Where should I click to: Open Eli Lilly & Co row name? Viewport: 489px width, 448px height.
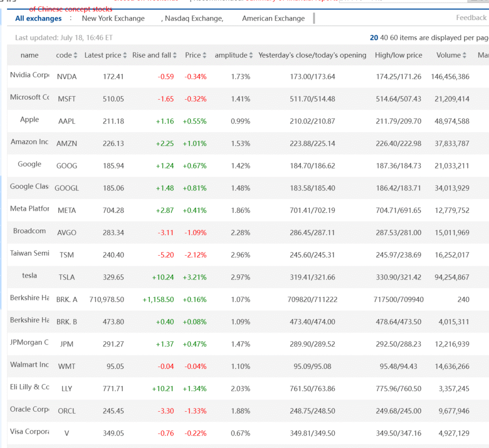coord(30,387)
